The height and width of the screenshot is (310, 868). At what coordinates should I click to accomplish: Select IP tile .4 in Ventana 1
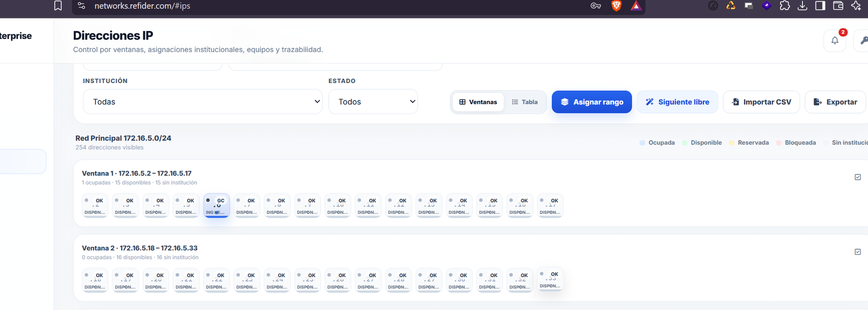tap(156, 206)
